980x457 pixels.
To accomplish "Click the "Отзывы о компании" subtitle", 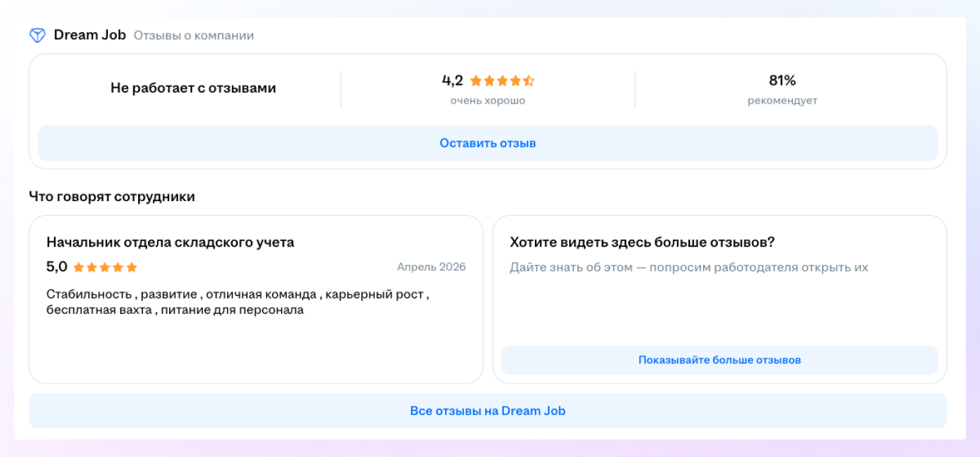I will pos(193,36).
